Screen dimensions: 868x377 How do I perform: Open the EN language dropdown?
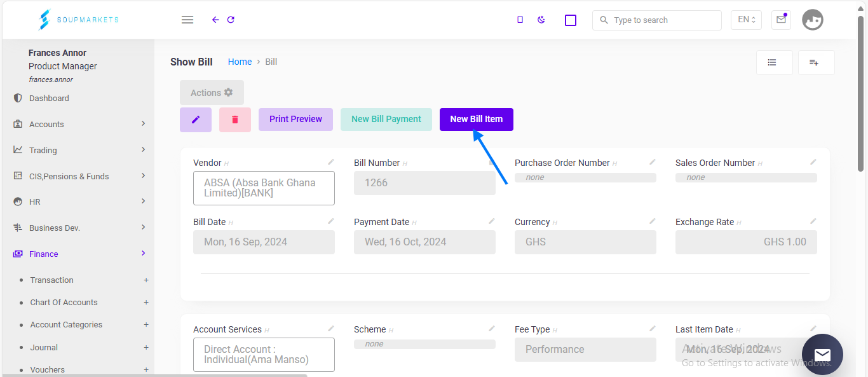[x=746, y=20]
